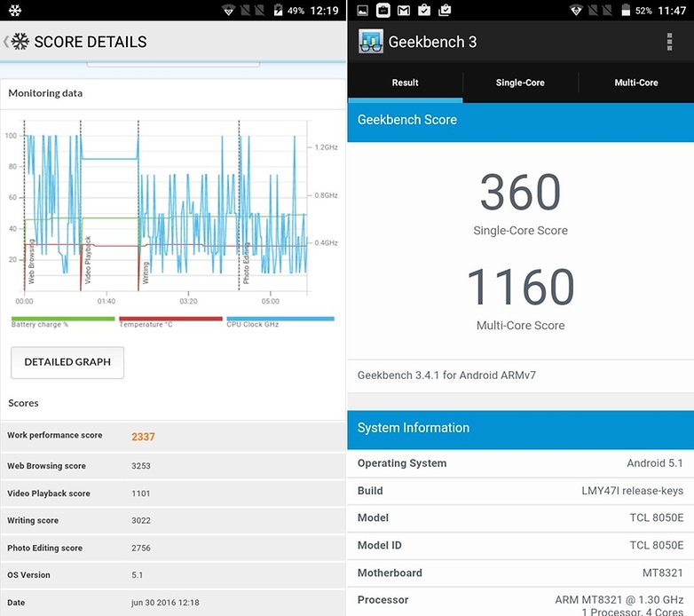Tap the Web Browsing marker on graph
Screen dimensions: 694x616
pos(31,261)
